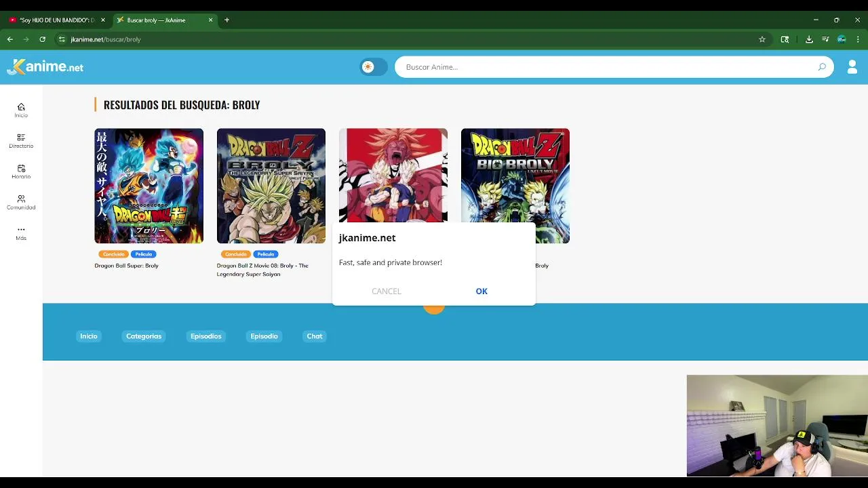Open Comunidad in the sidebar
This screenshot has width=868, height=488.
coord(21,202)
